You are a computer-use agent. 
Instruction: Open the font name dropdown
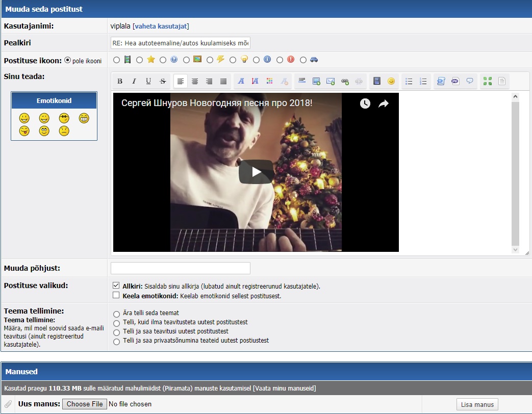click(x=241, y=81)
